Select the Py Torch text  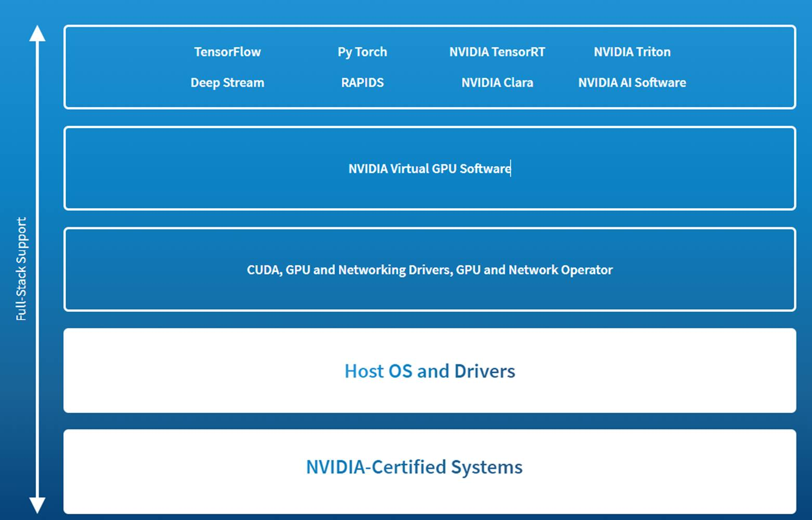pos(362,53)
